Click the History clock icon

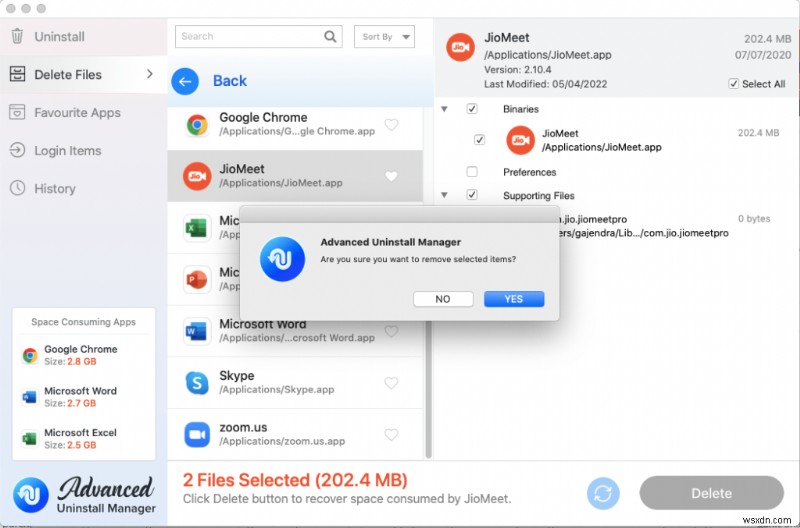[17, 188]
